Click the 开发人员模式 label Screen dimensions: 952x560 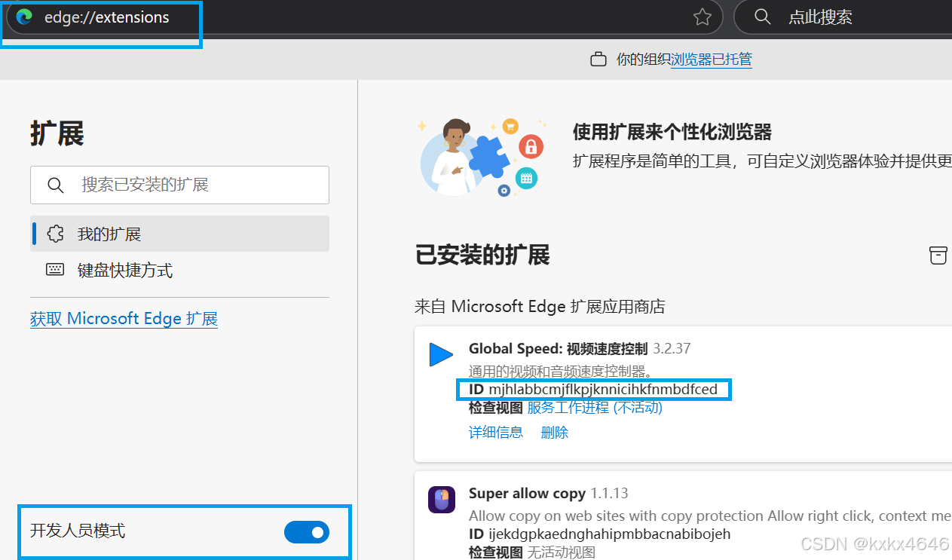78,531
